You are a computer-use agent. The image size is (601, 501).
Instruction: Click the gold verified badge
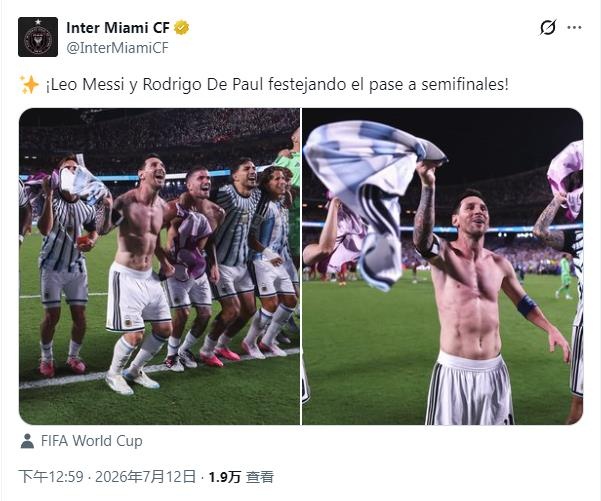181,28
